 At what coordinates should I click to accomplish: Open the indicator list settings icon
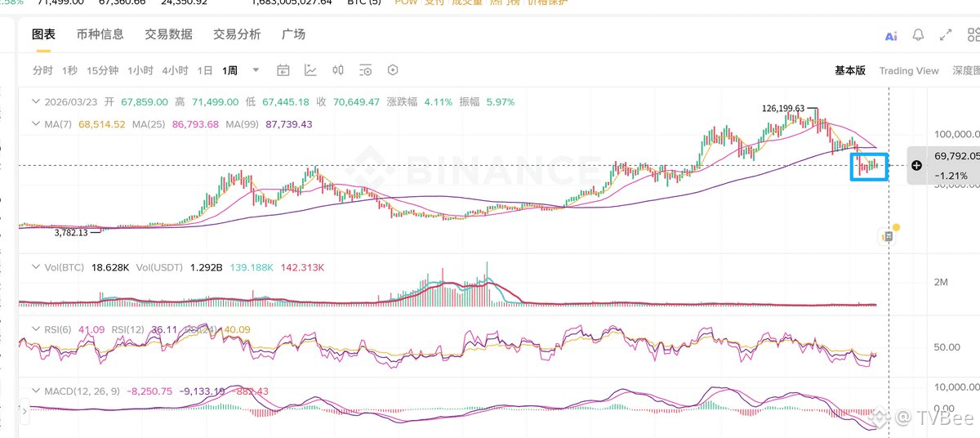tap(365, 70)
